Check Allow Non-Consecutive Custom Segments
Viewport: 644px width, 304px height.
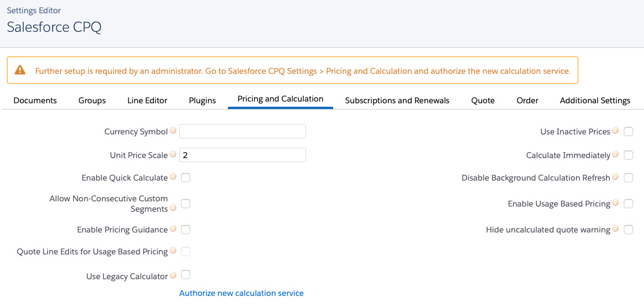(x=186, y=204)
